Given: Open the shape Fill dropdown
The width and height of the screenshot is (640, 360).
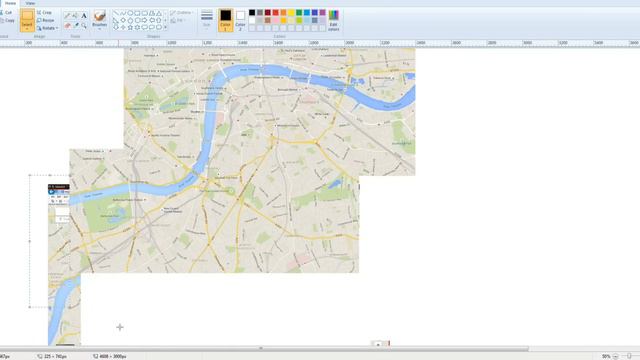Looking at the screenshot, I should pyautogui.click(x=178, y=20).
